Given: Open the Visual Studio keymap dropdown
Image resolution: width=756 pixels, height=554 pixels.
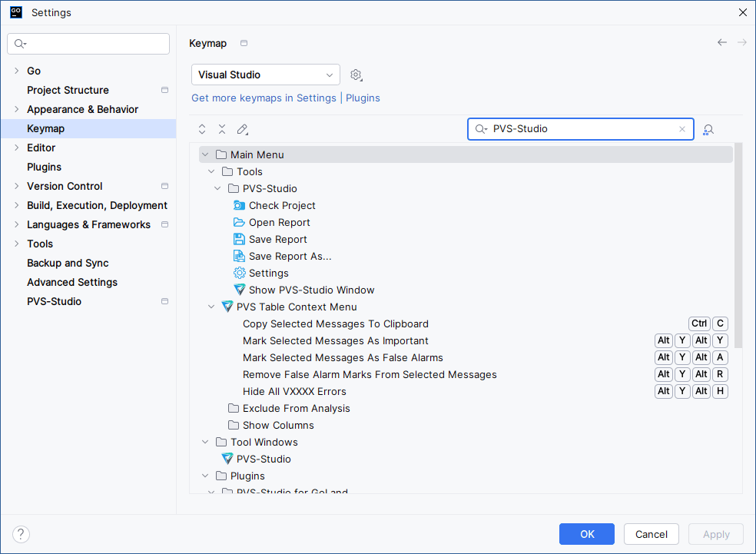Looking at the screenshot, I should 265,75.
